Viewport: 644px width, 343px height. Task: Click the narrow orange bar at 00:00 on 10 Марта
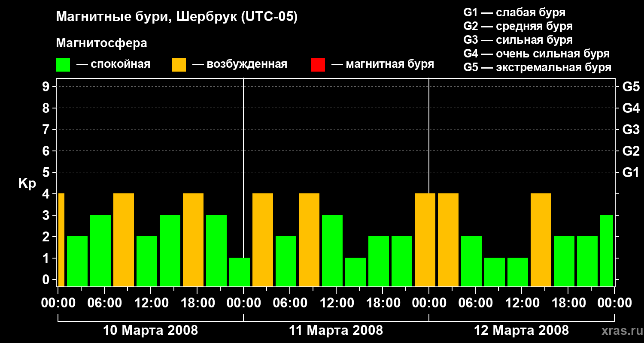point(61,240)
